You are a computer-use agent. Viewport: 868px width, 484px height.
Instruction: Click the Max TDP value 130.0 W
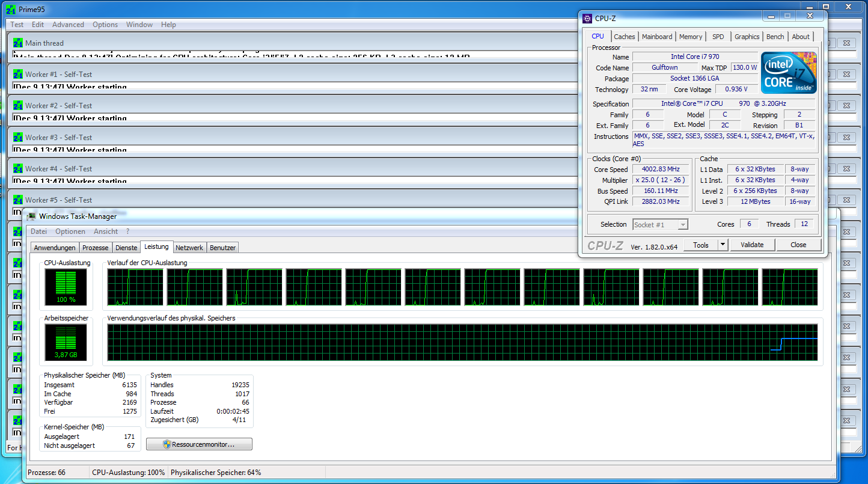pos(745,67)
